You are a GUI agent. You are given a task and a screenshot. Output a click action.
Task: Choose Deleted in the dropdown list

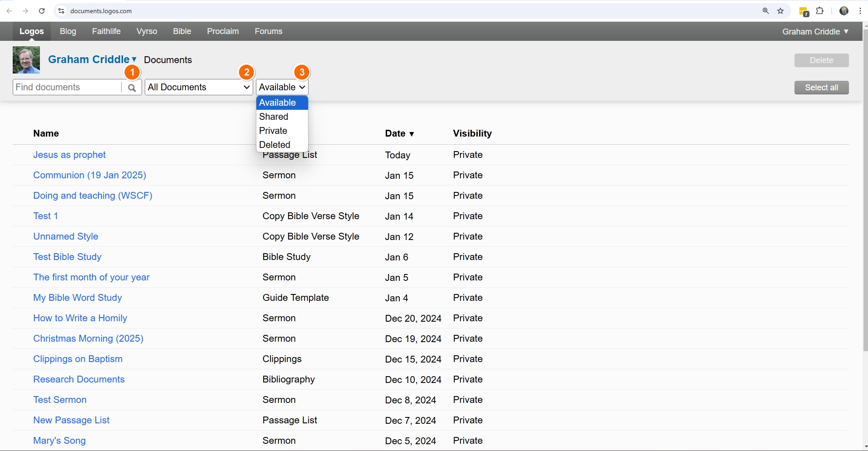[282, 145]
